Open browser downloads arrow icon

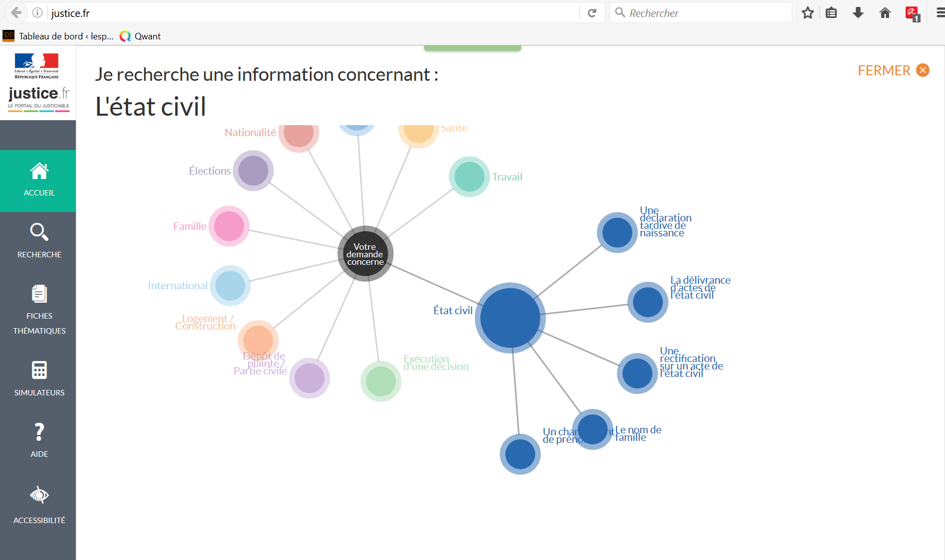858,13
